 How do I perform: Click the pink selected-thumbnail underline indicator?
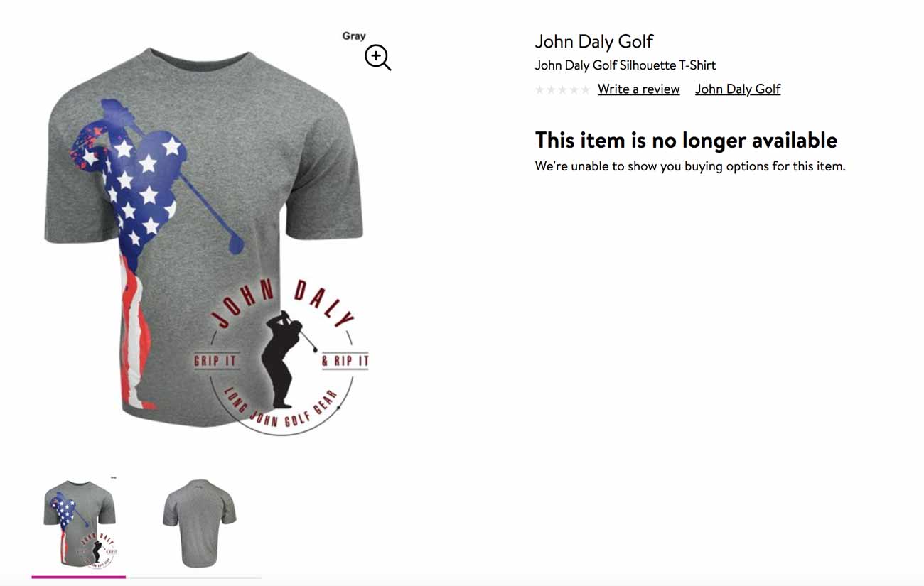pos(79,577)
